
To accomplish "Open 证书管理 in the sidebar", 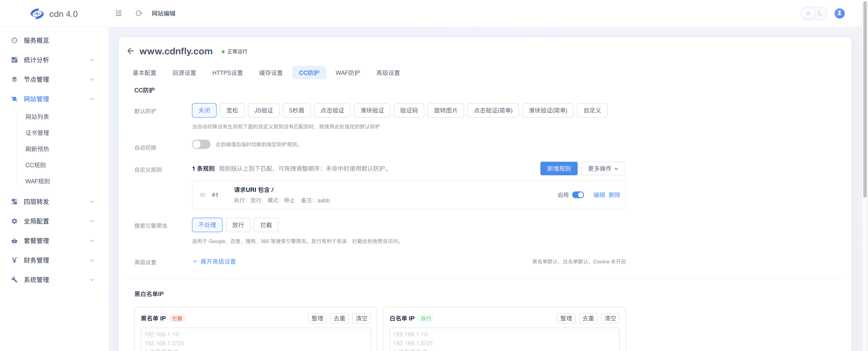I will 37,133.
